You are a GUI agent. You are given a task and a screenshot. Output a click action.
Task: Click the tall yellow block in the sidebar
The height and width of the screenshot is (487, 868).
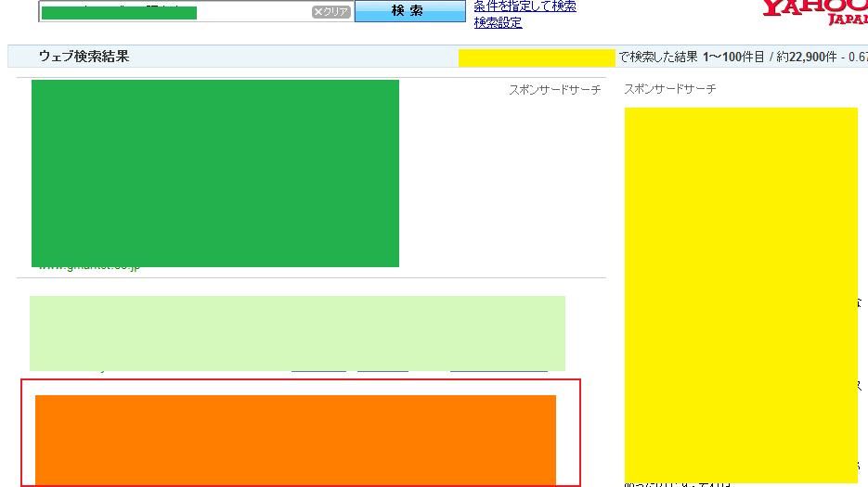tap(741, 295)
